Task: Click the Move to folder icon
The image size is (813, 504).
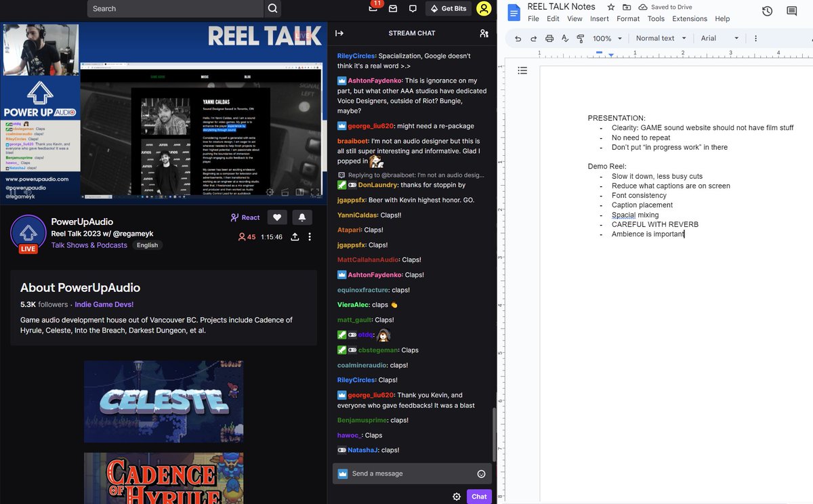Action: 627,7
